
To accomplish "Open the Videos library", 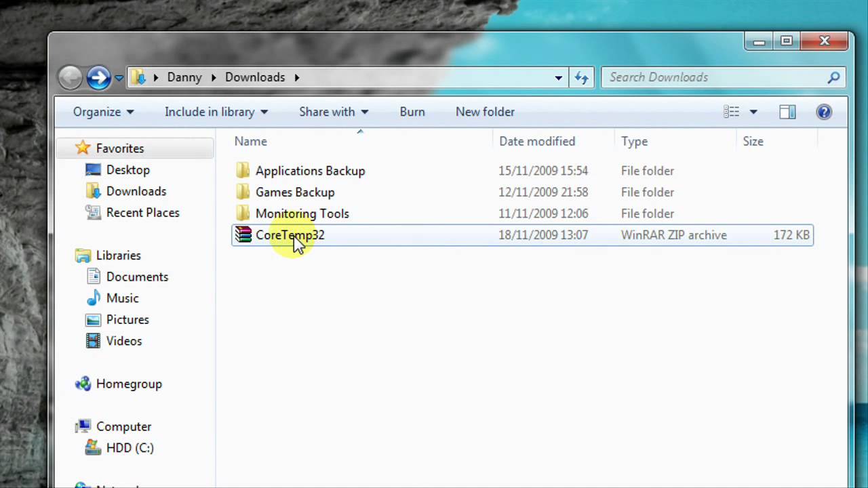I will [123, 341].
